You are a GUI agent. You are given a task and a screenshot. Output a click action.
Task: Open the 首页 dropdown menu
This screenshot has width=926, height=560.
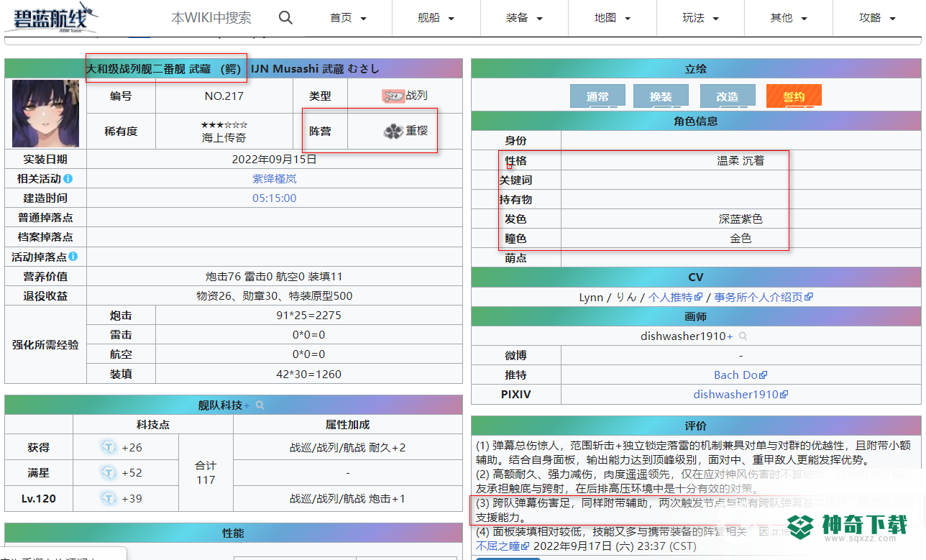coord(348,18)
